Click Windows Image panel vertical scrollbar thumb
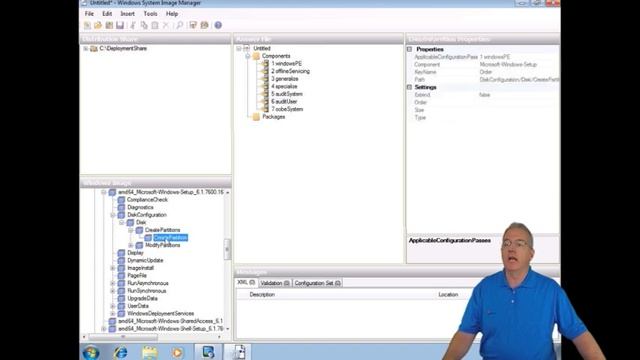The height and width of the screenshot is (360, 640). [227, 248]
